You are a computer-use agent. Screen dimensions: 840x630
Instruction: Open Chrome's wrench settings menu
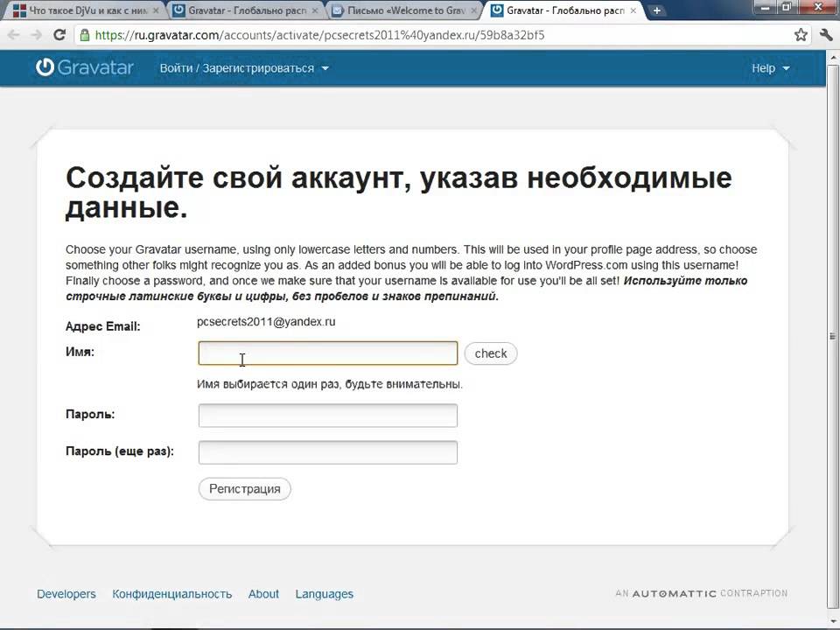(x=825, y=35)
